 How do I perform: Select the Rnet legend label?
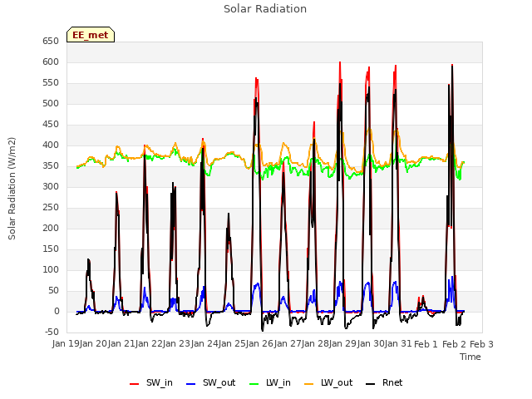pyautogui.click(x=392, y=382)
